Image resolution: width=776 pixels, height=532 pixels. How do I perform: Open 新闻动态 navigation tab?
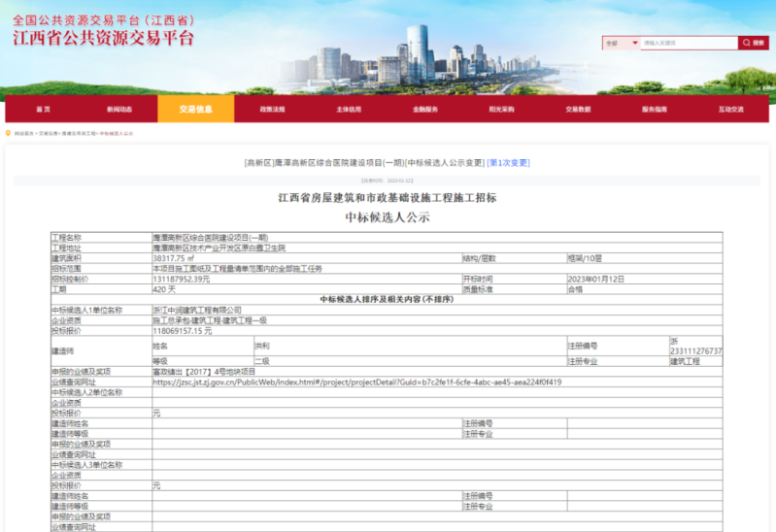[x=119, y=110]
